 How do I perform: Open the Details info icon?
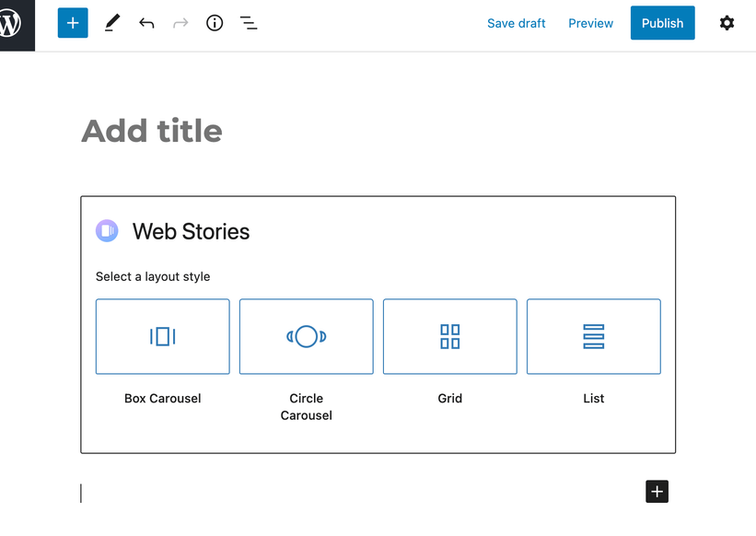click(x=215, y=23)
